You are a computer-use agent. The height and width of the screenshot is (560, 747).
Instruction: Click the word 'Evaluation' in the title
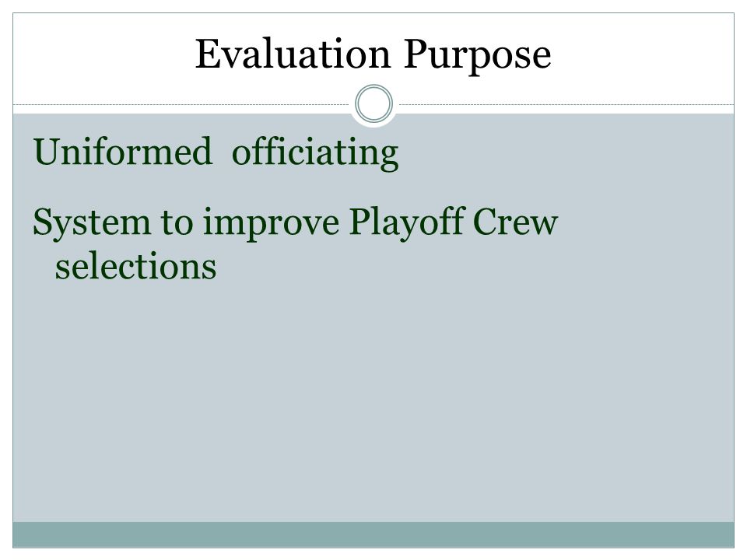pos(293,54)
